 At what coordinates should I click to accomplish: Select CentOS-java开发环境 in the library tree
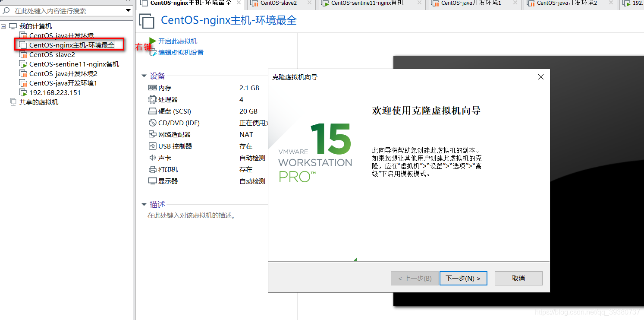(61, 35)
